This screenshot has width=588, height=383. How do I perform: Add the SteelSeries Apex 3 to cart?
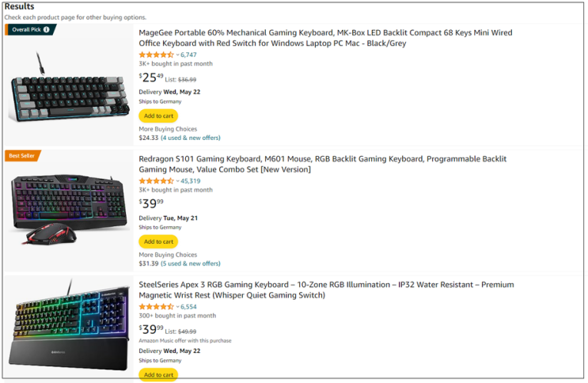(158, 374)
